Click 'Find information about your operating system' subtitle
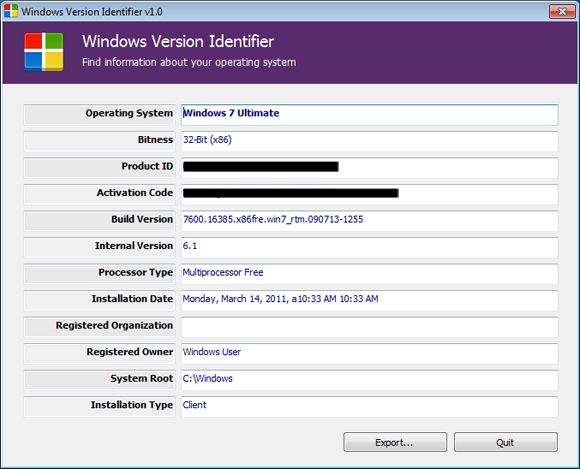The height and width of the screenshot is (469, 580). click(x=189, y=62)
